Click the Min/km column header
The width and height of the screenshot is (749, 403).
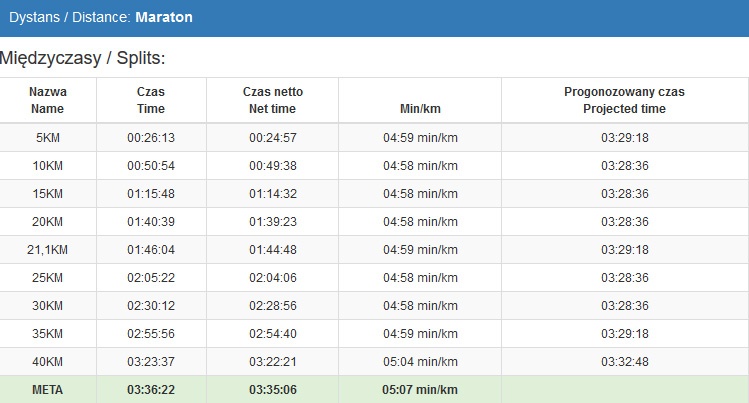click(419, 108)
